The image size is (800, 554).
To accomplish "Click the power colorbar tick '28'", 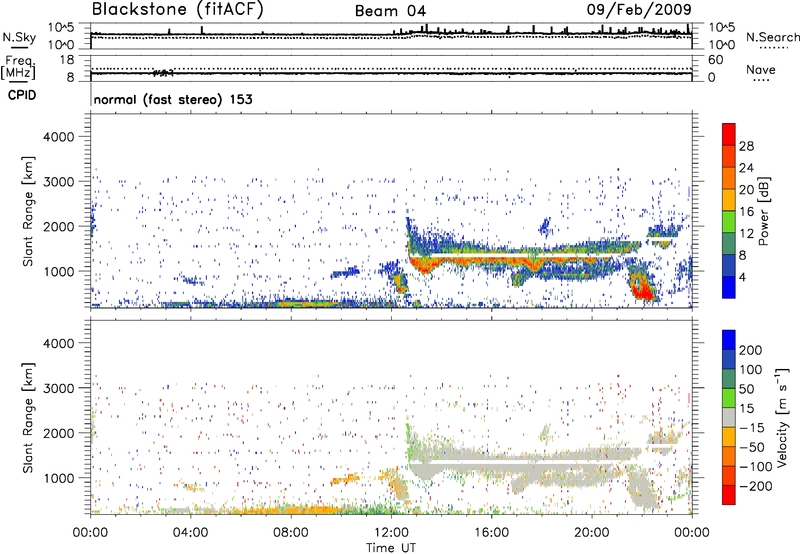I will [746, 146].
